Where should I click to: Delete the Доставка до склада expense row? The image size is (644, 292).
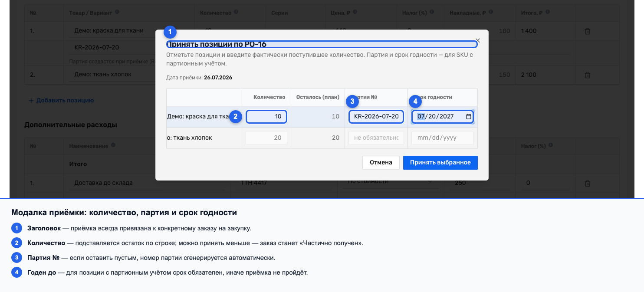click(x=587, y=183)
